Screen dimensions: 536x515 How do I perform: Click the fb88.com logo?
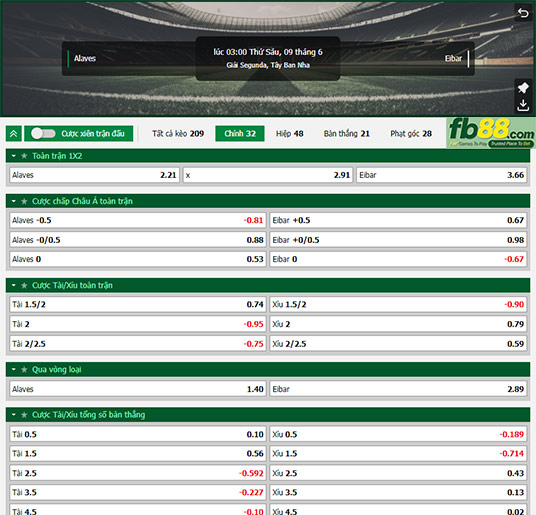tap(491, 133)
